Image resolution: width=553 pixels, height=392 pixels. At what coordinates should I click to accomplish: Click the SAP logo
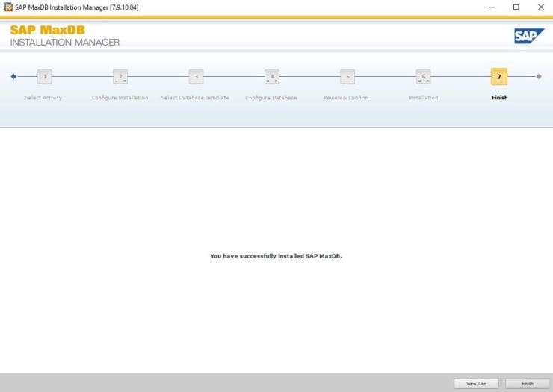[x=529, y=36]
